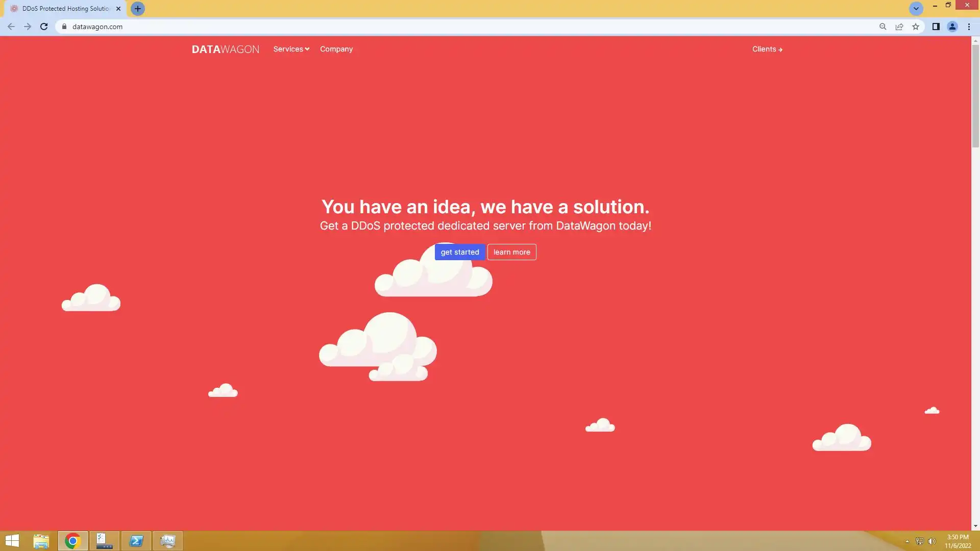Open Chrome three-dot menu
This screenshot has height=551, width=980.
tap(969, 27)
